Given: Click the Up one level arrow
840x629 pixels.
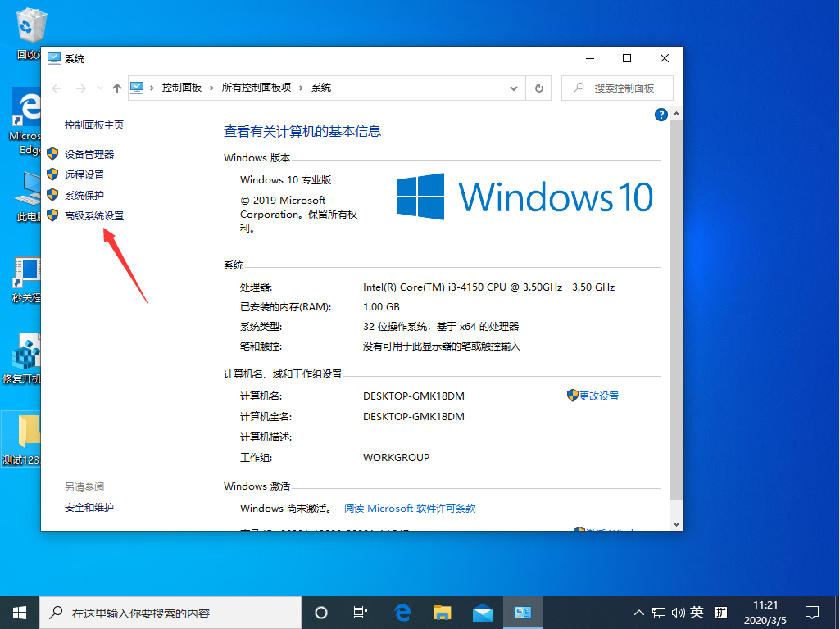Looking at the screenshot, I should click(x=116, y=88).
